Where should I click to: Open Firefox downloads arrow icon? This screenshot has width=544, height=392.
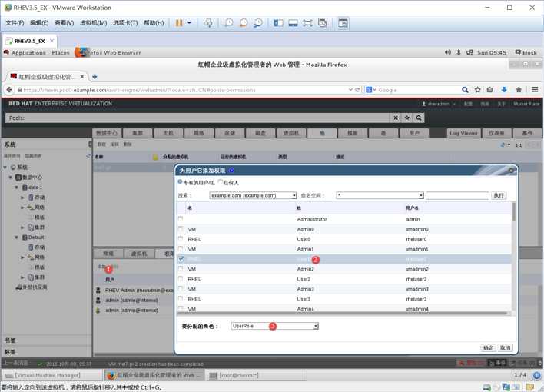pyautogui.click(x=504, y=90)
